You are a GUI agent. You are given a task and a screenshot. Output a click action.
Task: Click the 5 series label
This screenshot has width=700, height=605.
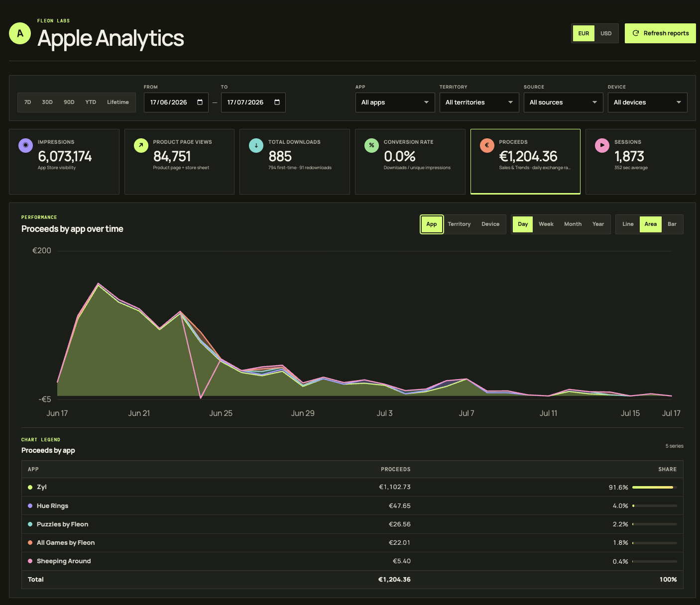(x=675, y=446)
